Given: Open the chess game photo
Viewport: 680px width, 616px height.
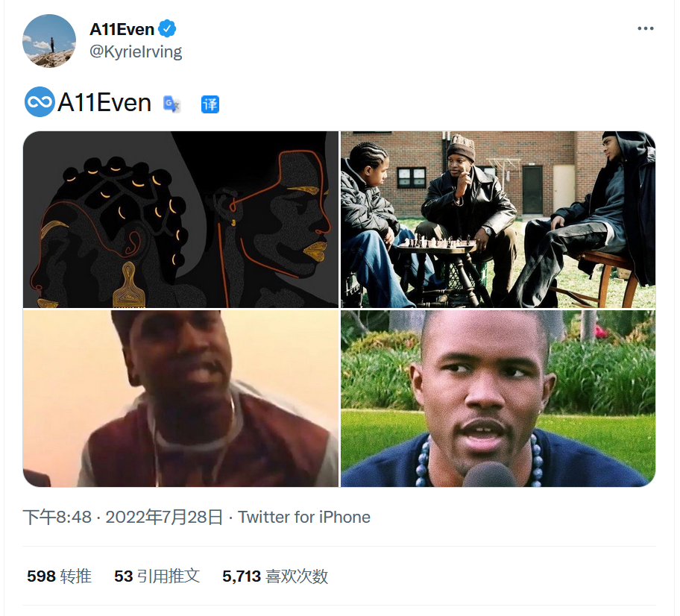Looking at the screenshot, I should 498,219.
